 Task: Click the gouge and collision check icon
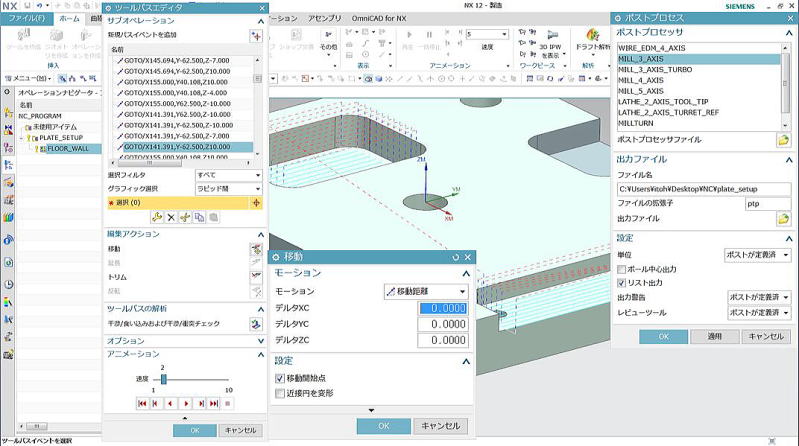[256, 324]
